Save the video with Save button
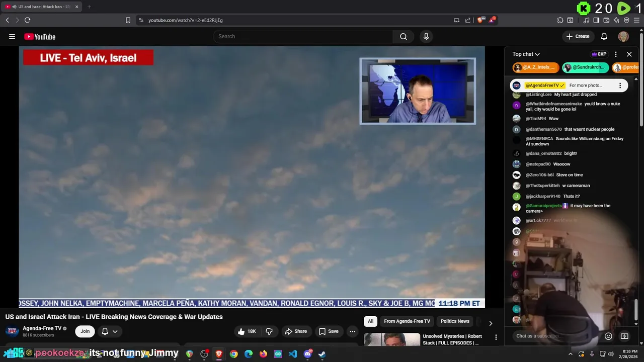644x362 pixels. 329,331
